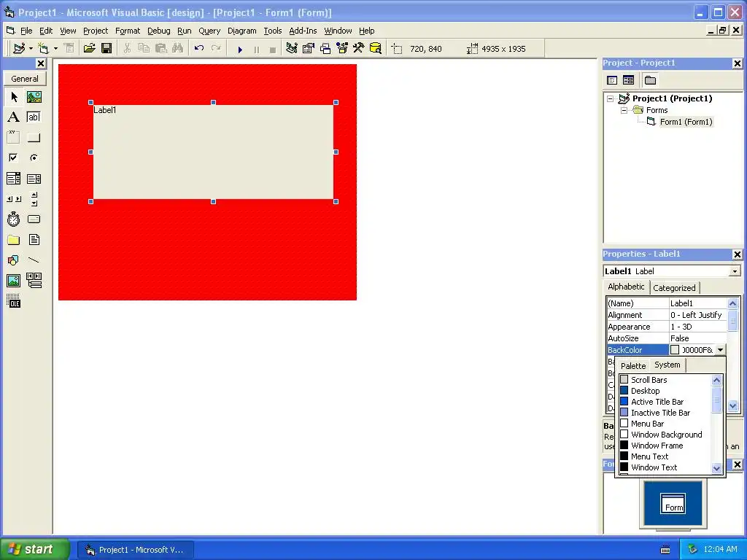This screenshot has width=747, height=560.
Task: Open the Format menu
Action: click(x=128, y=31)
